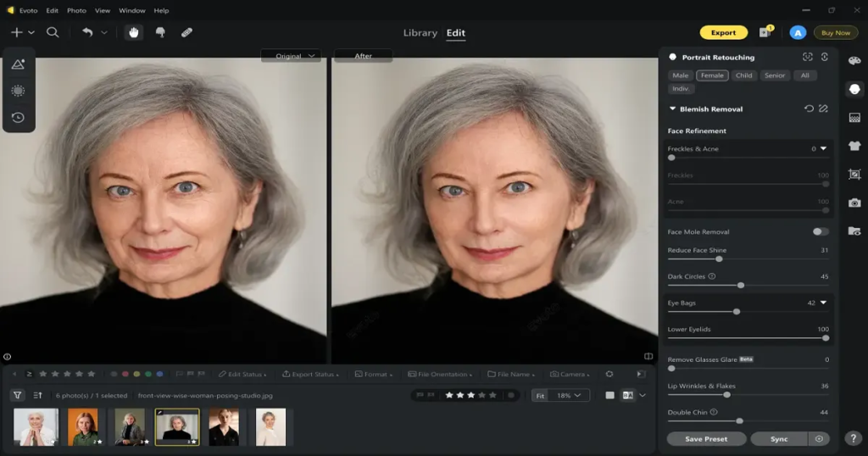This screenshot has height=456, width=868.
Task: Open the color palette adjustments panel
Action: coord(854,60)
